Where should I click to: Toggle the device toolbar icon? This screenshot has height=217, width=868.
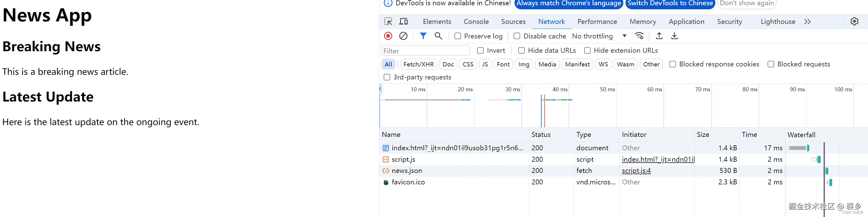coord(403,21)
